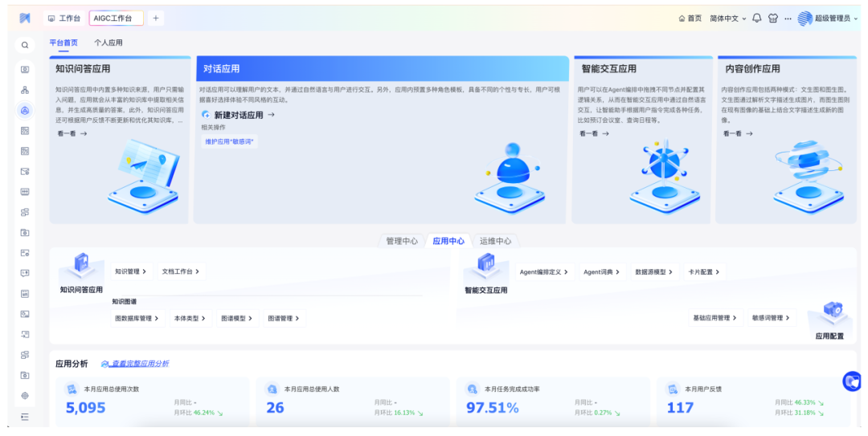
Task: Switch to the 个人应用 tab
Action: pyautogui.click(x=108, y=43)
